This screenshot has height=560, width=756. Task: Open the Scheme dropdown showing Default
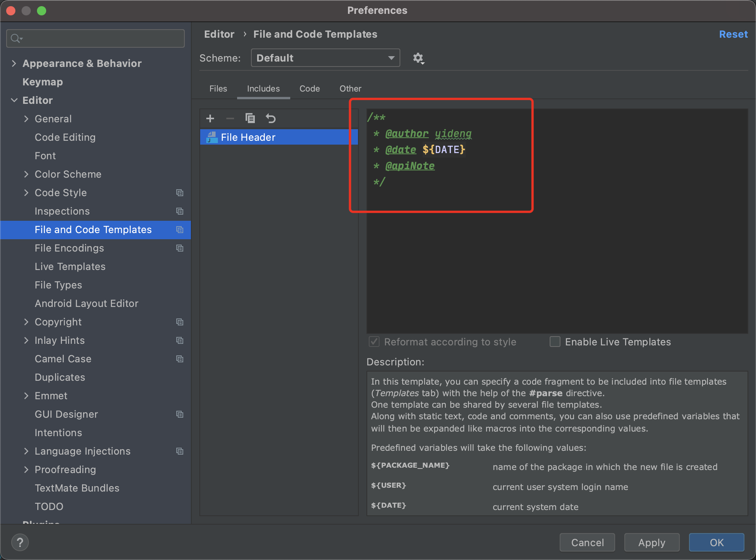pos(325,58)
